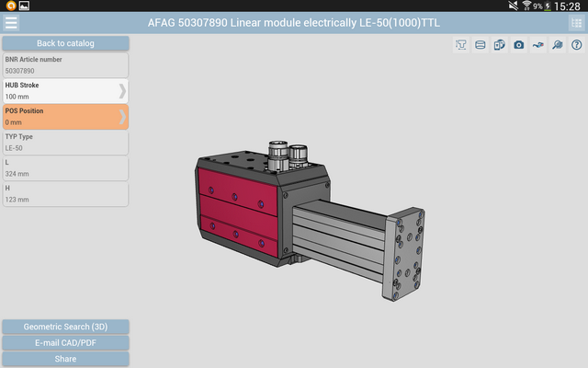The height and width of the screenshot is (368, 588).
Task: Open the hamburger menu
Action: pos(11,23)
